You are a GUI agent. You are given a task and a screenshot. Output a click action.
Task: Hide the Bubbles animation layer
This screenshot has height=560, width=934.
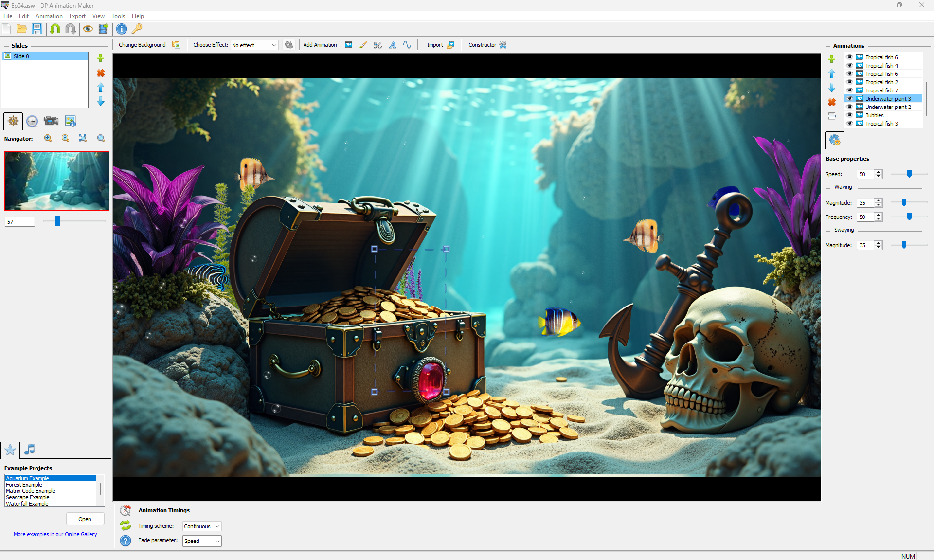[849, 115]
